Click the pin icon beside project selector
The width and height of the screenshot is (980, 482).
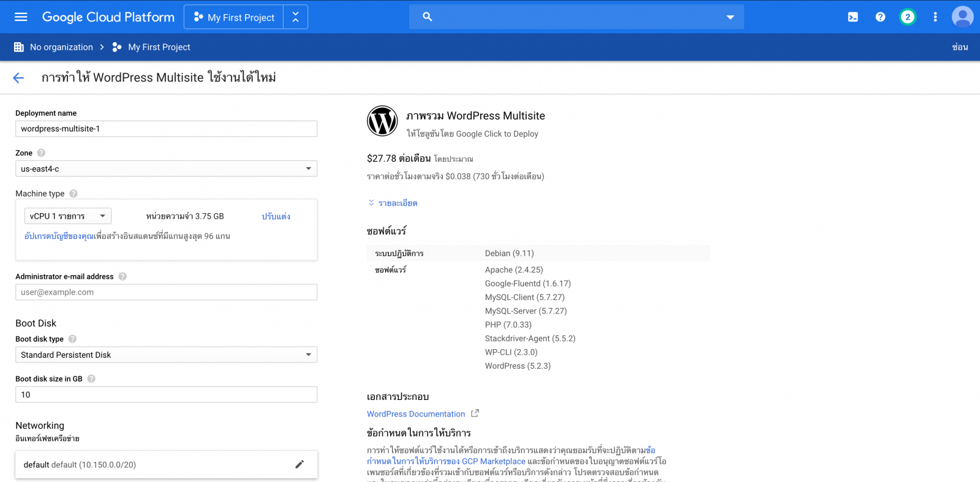pyautogui.click(x=295, y=17)
